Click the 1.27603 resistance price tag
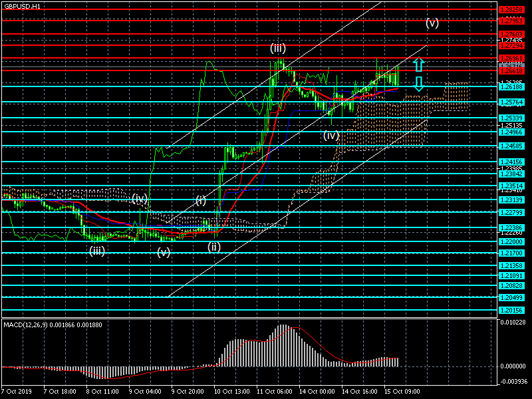This screenshot has height=399, width=532. click(511, 35)
